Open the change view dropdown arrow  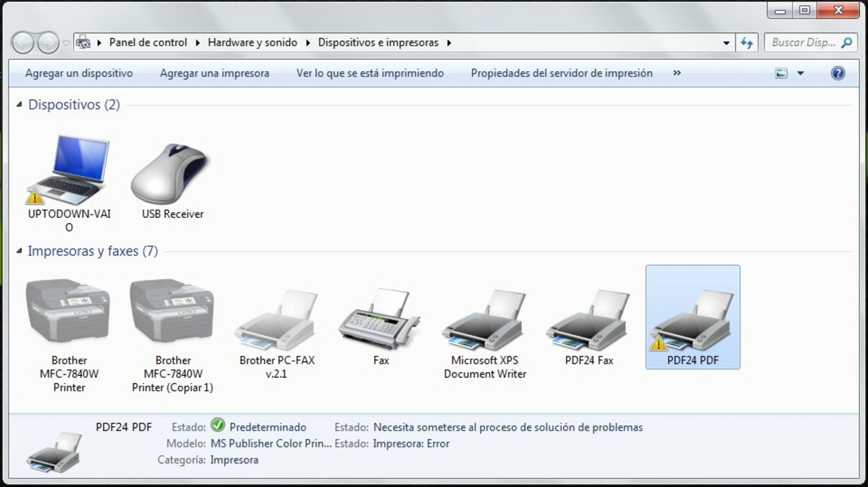point(800,72)
